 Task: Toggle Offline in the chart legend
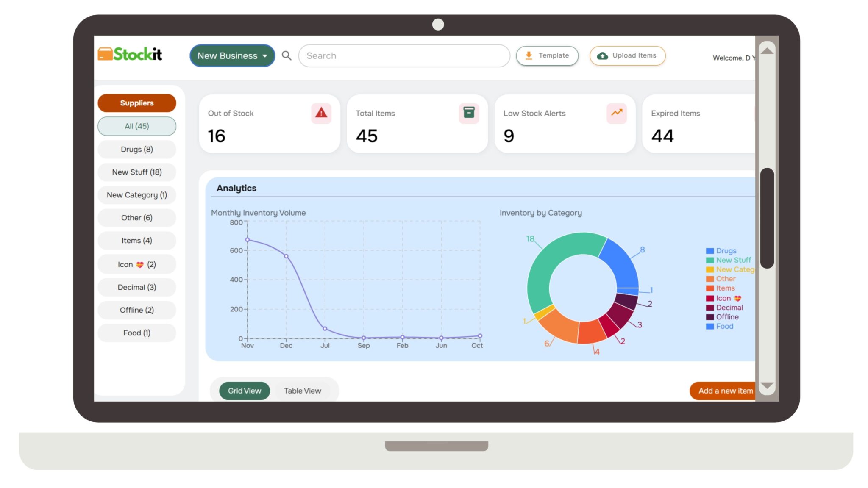[x=726, y=316]
